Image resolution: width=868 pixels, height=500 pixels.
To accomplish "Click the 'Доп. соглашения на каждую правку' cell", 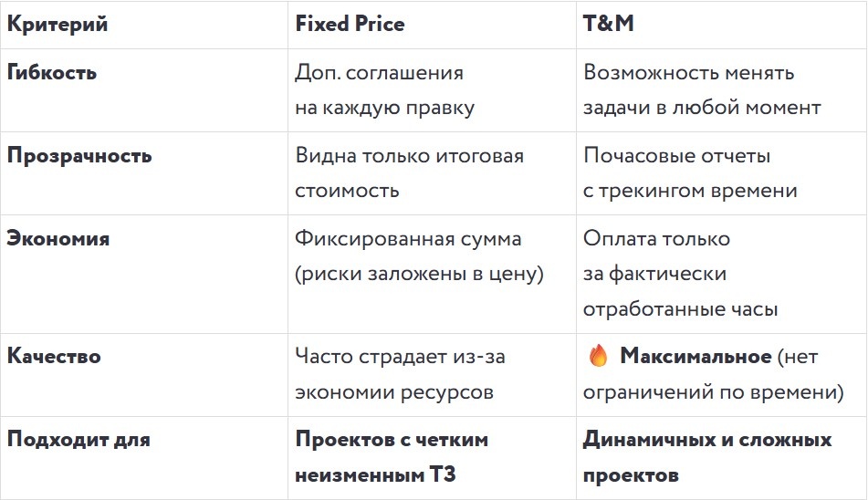I will [x=385, y=90].
